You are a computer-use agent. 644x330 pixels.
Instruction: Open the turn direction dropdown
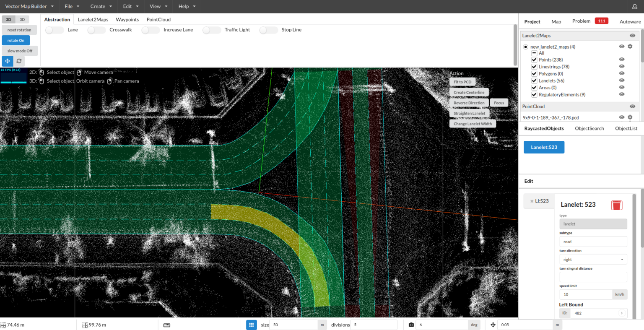click(593, 260)
